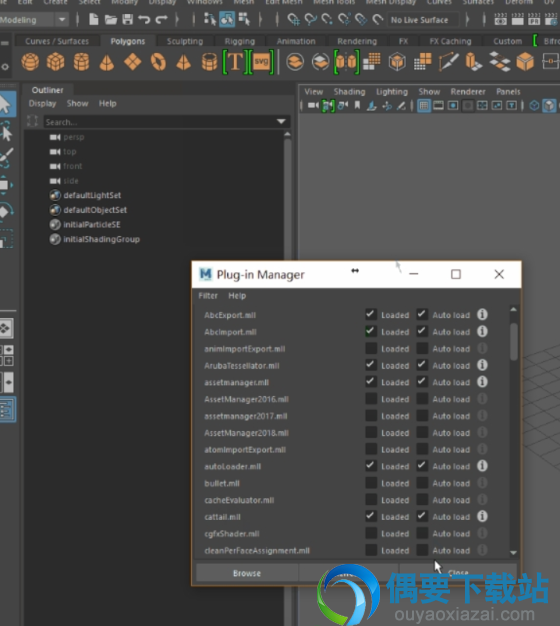Screen dimensions: 560x626
Task: Open the viewport Shading menu
Action: pos(349,91)
